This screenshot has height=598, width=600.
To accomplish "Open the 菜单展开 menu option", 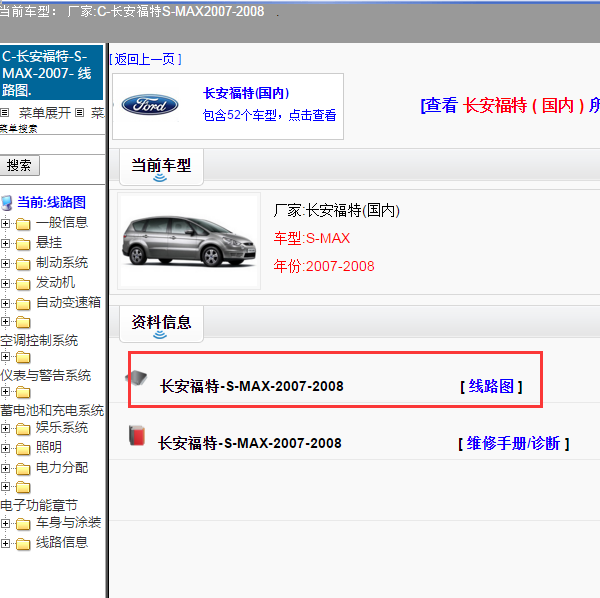I will pyautogui.click(x=45, y=112).
